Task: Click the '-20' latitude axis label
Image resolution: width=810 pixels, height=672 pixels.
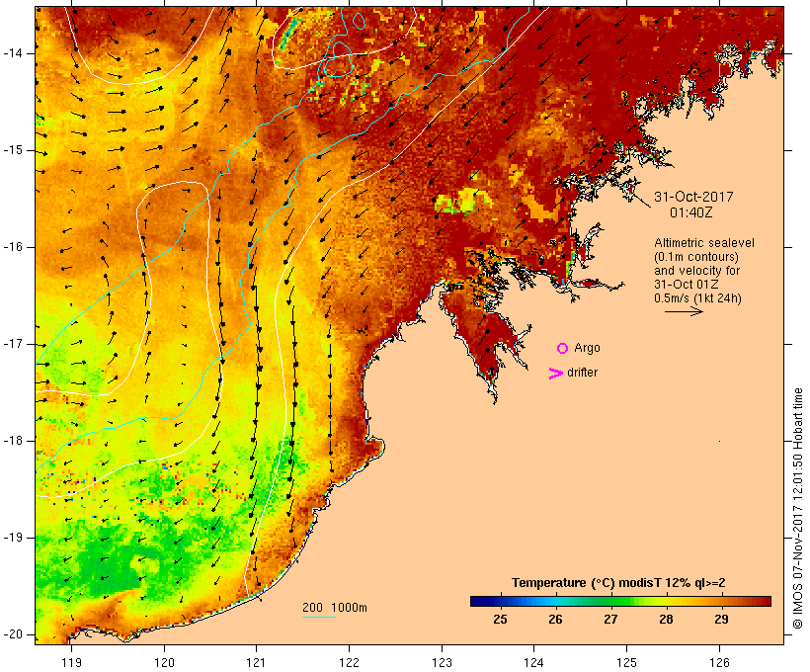Action: 12,634
